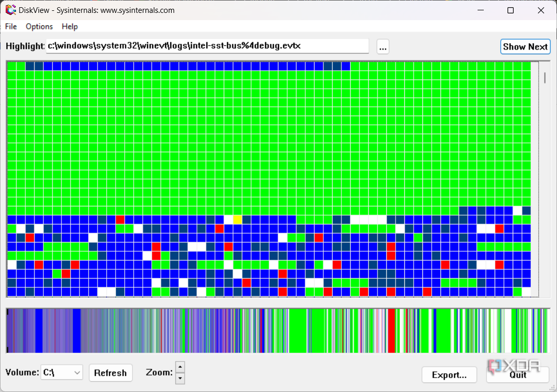Click the widest red band in overview strip

(391, 331)
